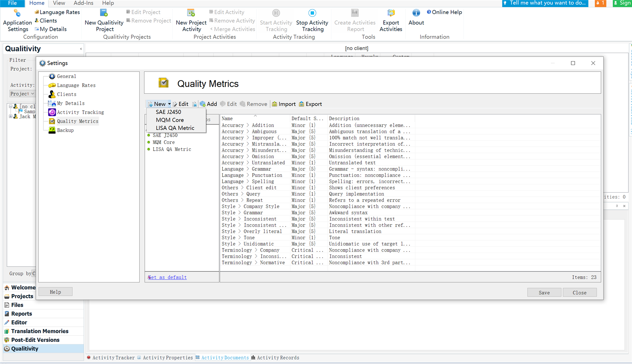
Task: Click Clients in ribbon Configuration group
Action: [x=46, y=21]
